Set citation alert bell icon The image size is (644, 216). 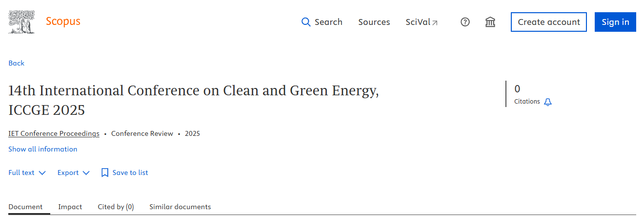(548, 102)
